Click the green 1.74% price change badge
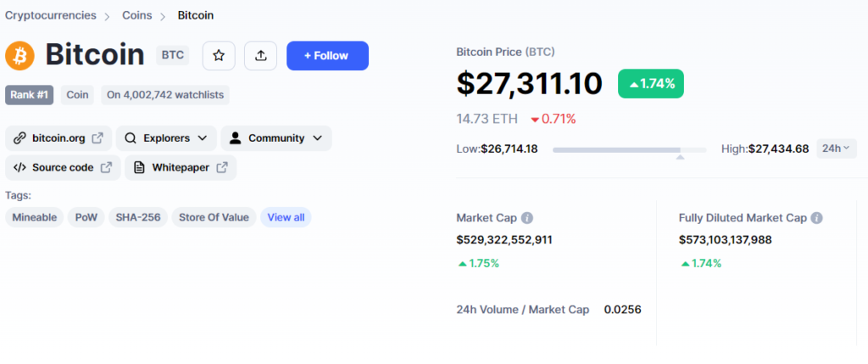This screenshot has width=868, height=364. tap(651, 84)
